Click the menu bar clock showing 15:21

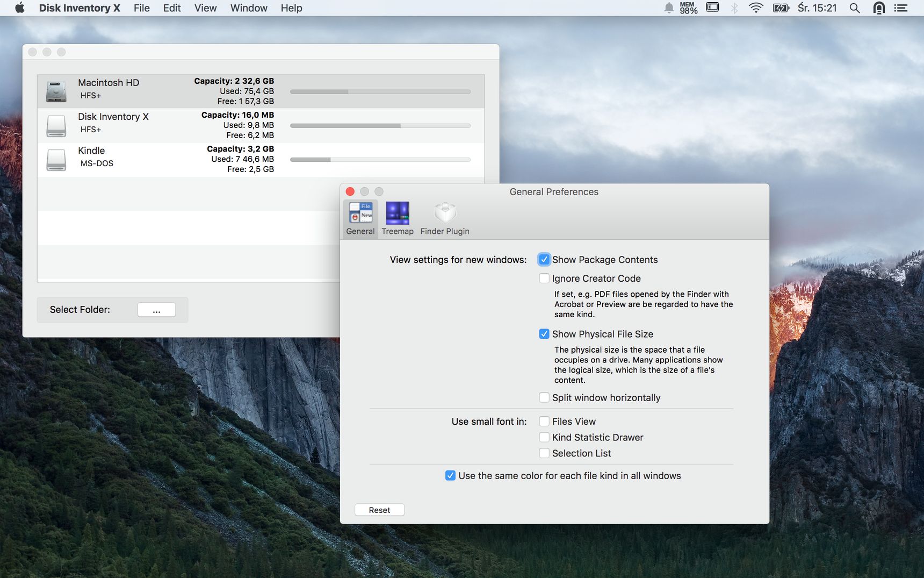(x=817, y=8)
